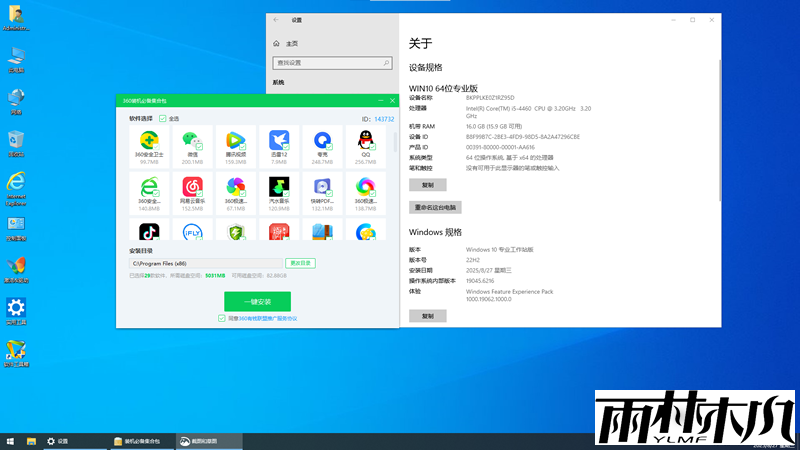This screenshot has height=450, width=800.
Task: Click the 5031MB required space value
Action: pyautogui.click(x=215, y=276)
